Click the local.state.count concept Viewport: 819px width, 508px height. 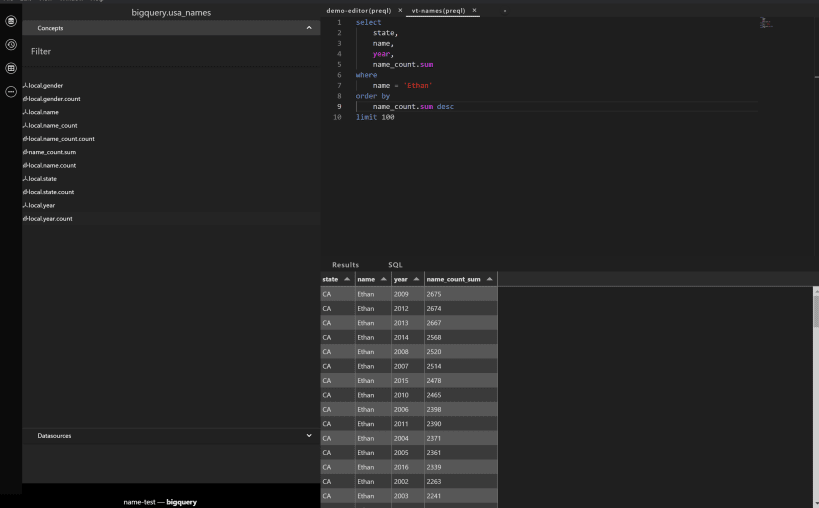[50, 192]
